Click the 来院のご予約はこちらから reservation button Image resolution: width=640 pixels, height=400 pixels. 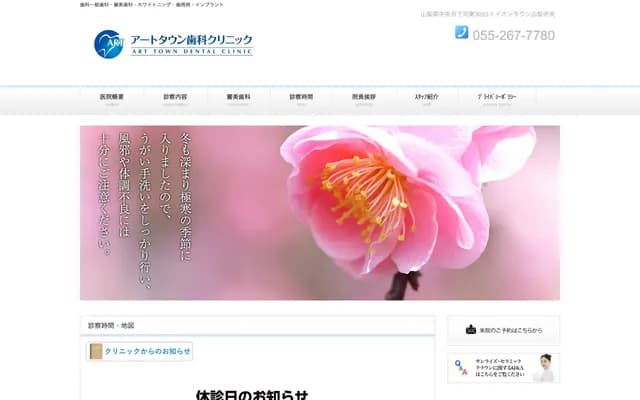coord(503,330)
